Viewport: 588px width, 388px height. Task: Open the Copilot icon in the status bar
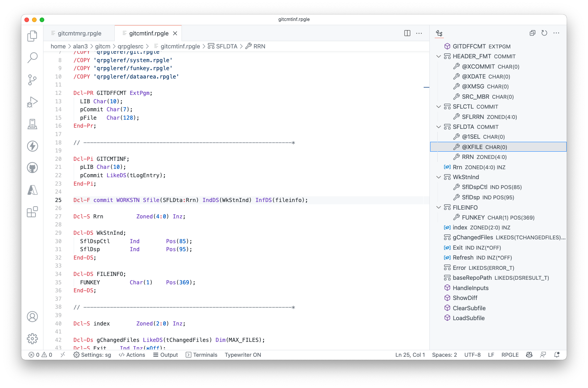coord(529,354)
